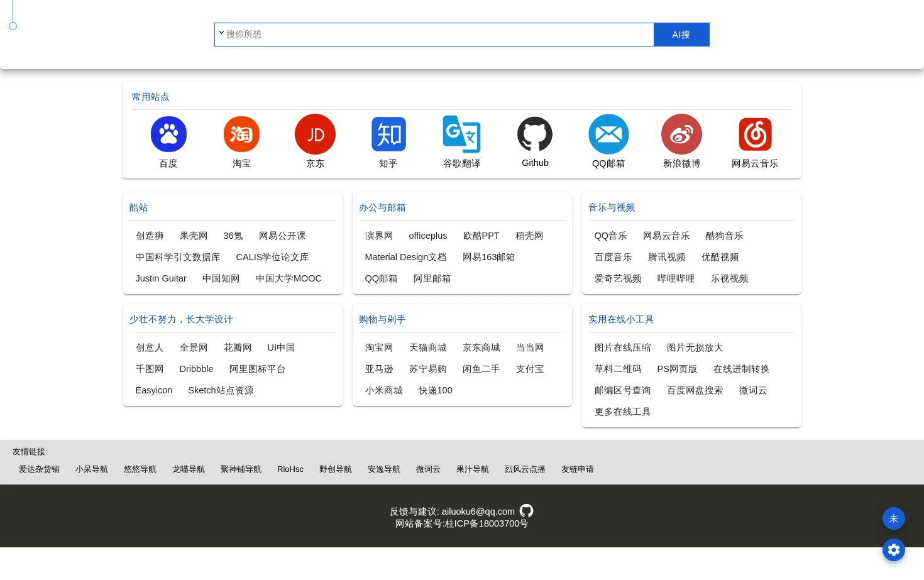
Task: Open the Github octocat icon in common sites
Action: 535,134
